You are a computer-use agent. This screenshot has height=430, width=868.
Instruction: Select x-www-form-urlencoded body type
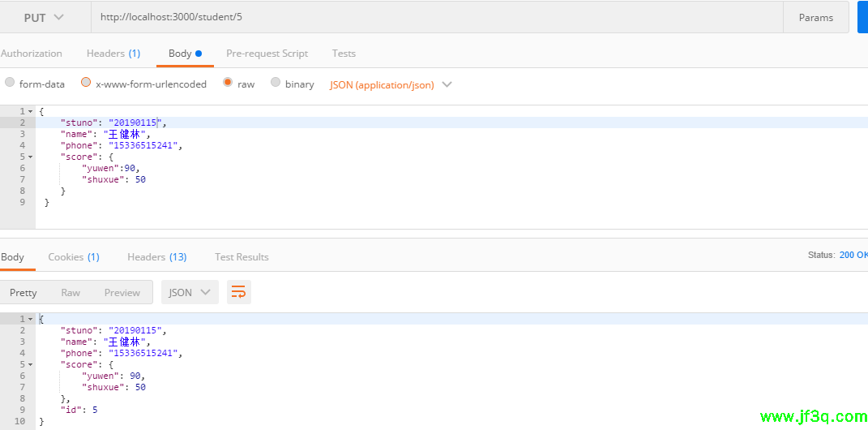86,83
